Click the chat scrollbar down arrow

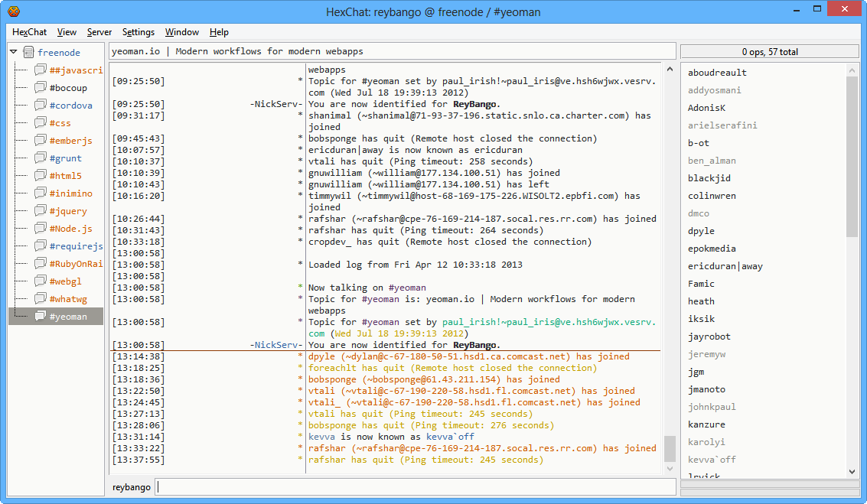click(670, 468)
